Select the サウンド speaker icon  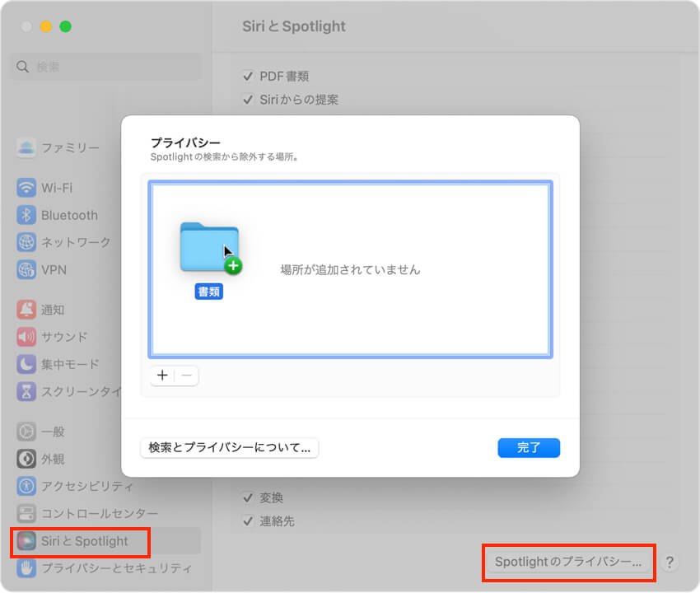tap(26, 336)
